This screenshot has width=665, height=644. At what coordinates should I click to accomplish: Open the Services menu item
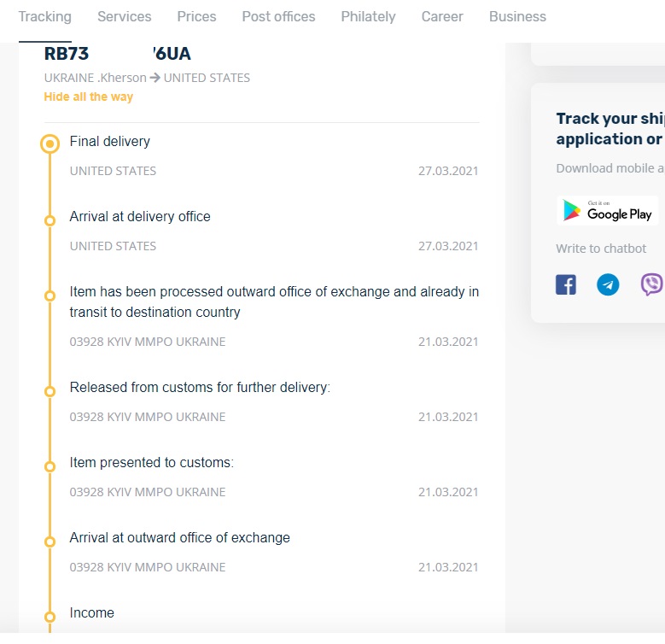pos(124,16)
